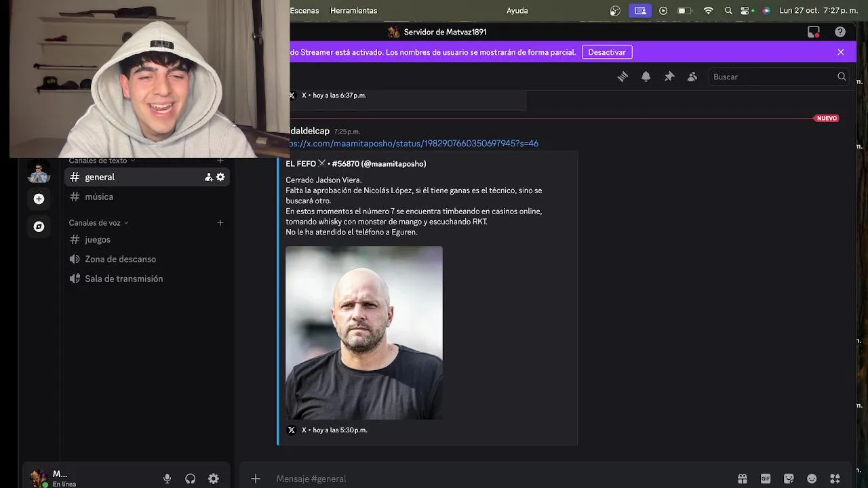The image size is (868, 488).
Task: Click the battery status icon
Action: point(685,10)
